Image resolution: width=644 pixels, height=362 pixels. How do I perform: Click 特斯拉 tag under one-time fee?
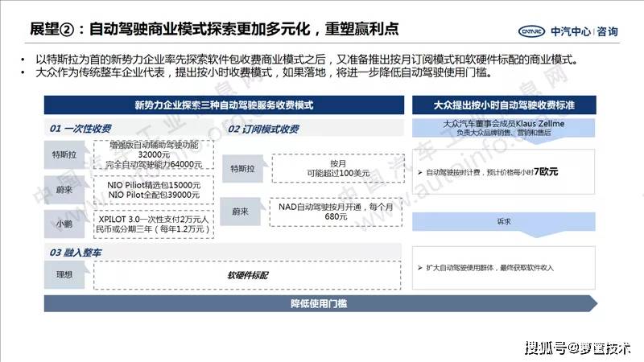click(x=64, y=154)
